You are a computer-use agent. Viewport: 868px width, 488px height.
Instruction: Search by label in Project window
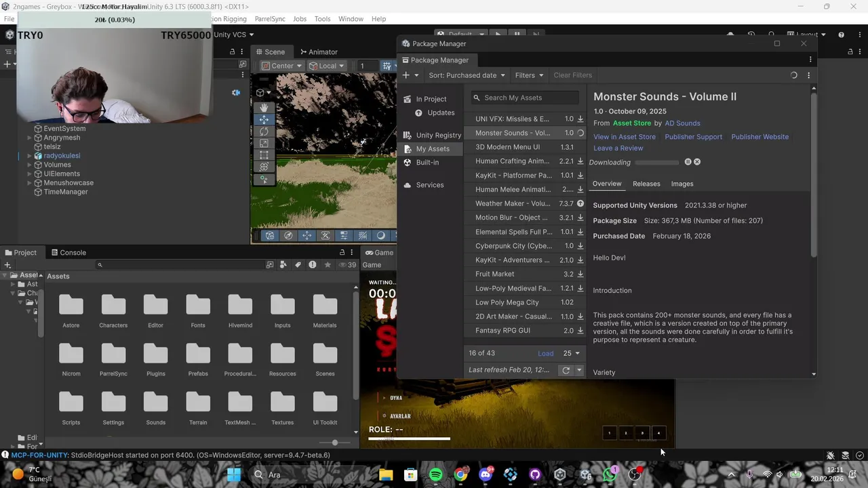coord(298,265)
